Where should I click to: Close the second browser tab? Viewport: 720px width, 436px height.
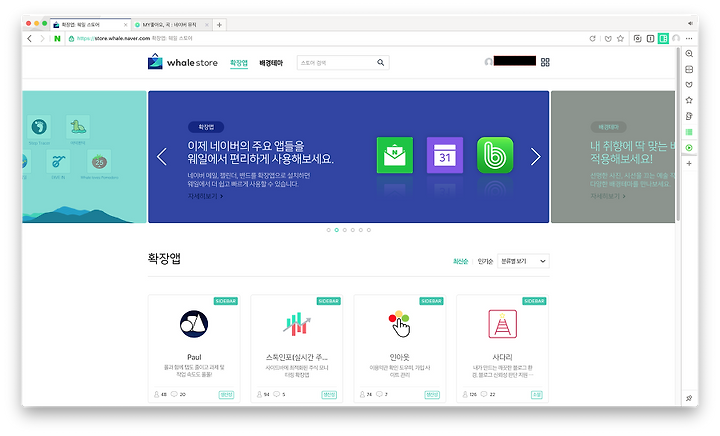(x=207, y=25)
